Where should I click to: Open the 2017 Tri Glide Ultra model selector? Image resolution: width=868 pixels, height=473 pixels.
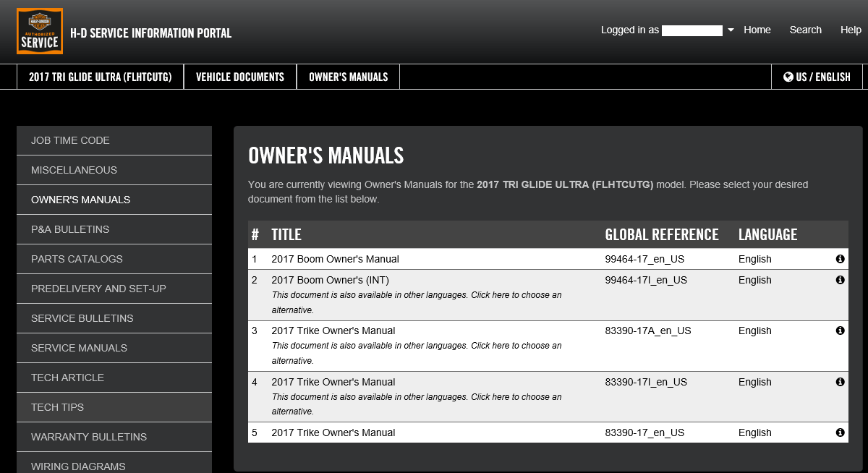point(100,77)
